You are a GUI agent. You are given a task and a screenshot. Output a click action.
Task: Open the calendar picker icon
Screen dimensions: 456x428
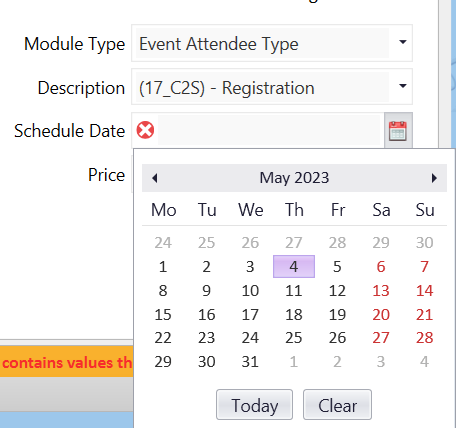click(x=398, y=131)
